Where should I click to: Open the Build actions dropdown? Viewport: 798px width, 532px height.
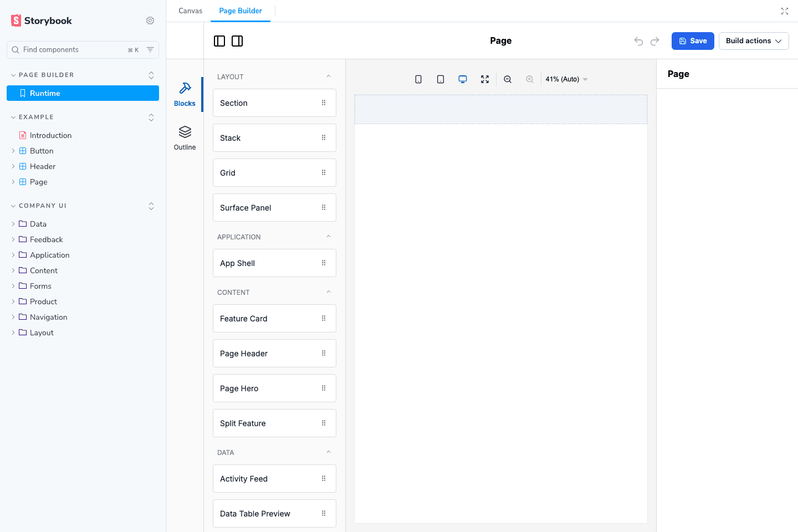pyautogui.click(x=754, y=41)
